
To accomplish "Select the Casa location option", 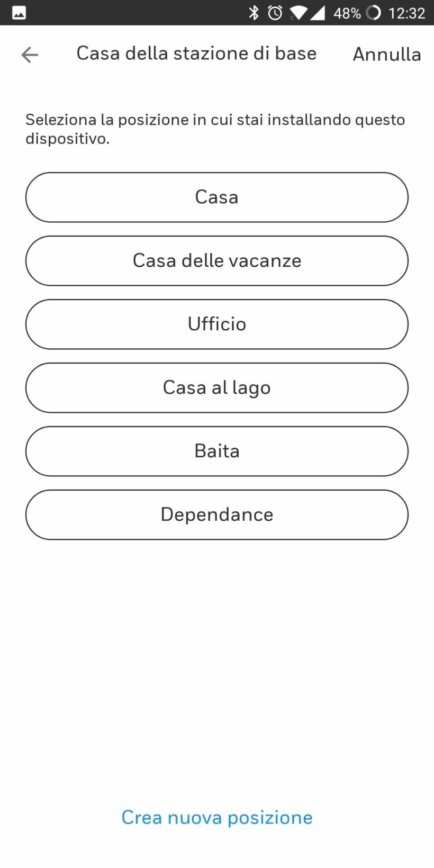I will 217,197.
